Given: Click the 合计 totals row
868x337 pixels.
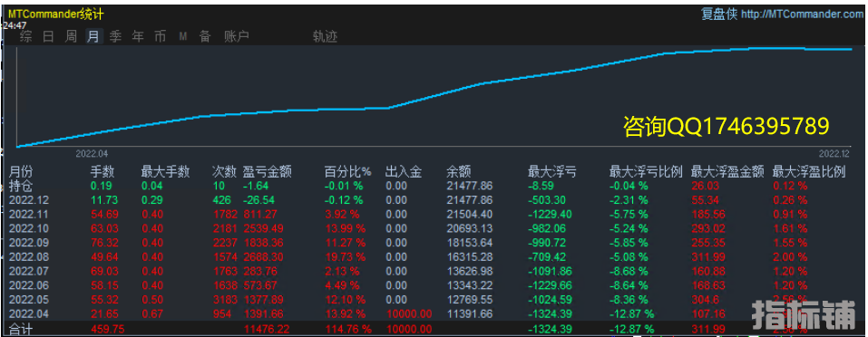Looking at the screenshot, I should pyautogui.click(x=434, y=329).
